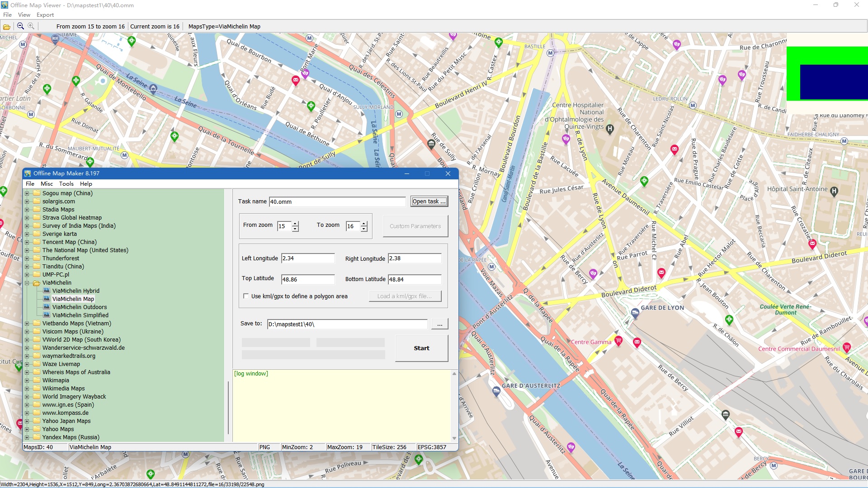
Task: Expand the Thunderforest node
Action: [x=27, y=258]
